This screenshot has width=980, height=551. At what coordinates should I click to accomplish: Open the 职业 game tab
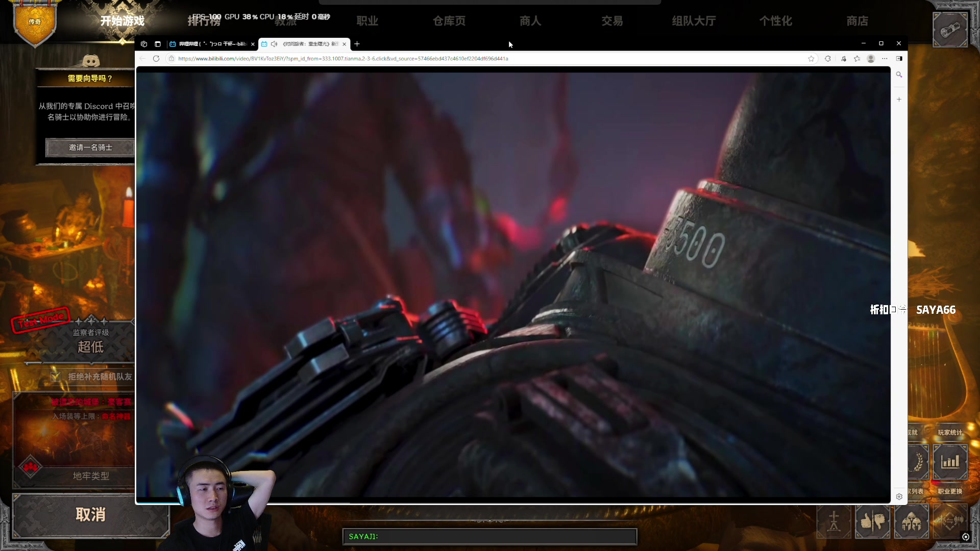point(367,21)
